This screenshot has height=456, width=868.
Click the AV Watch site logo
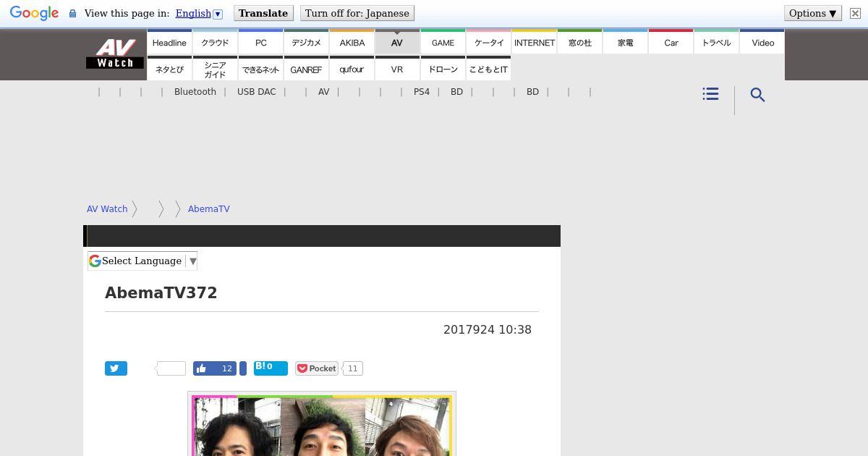click(115, 54)
